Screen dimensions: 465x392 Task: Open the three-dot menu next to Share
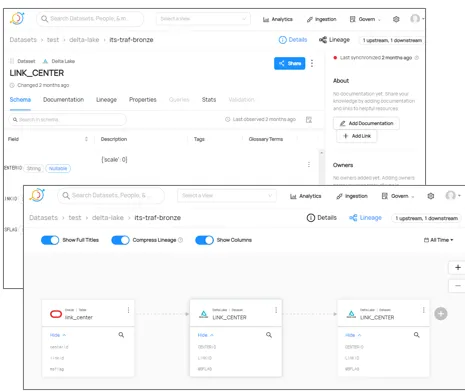pos(312,63)
